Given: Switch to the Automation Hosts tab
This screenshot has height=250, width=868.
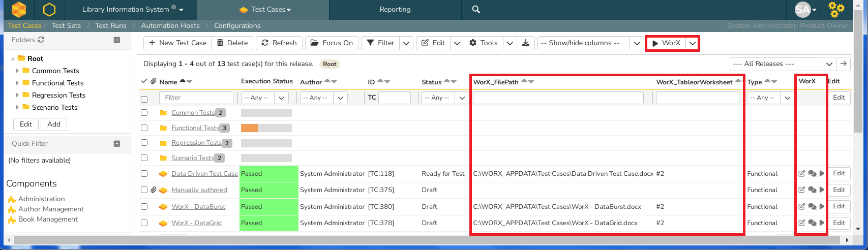Looking at the screenshot, I should pos(170,25).
